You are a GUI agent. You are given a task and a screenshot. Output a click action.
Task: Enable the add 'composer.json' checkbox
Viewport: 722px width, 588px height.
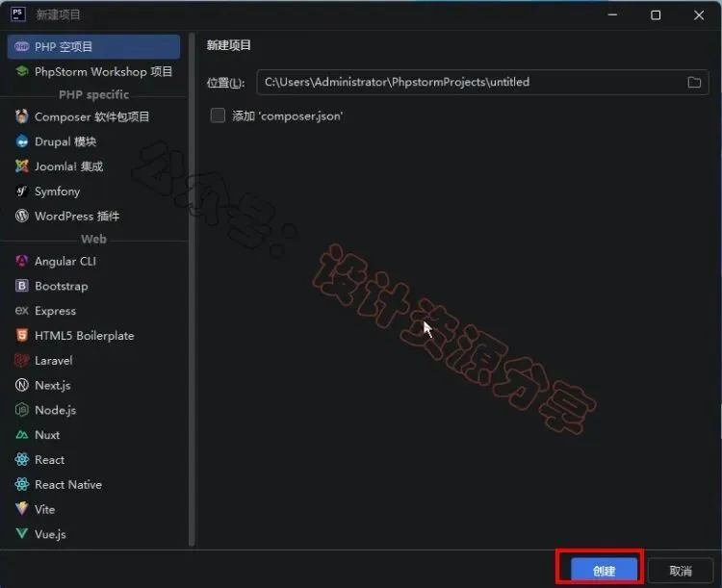(218, 115)
